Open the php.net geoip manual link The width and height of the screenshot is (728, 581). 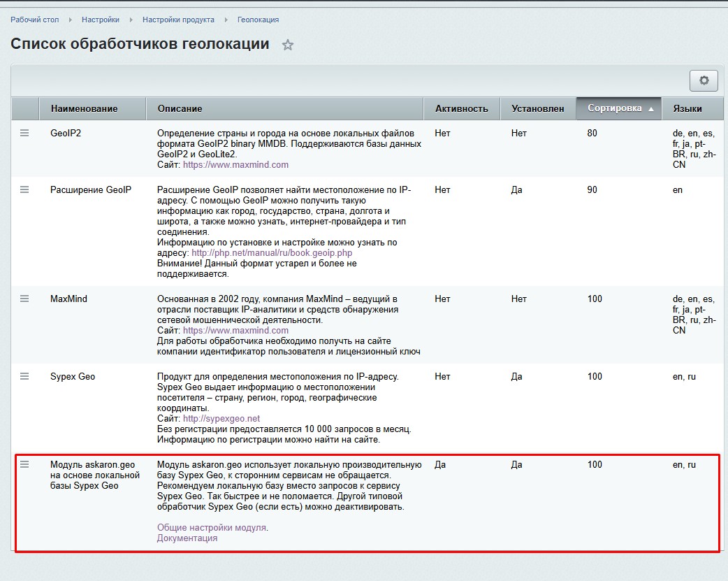pyautogui.click(x=272, y=253)
